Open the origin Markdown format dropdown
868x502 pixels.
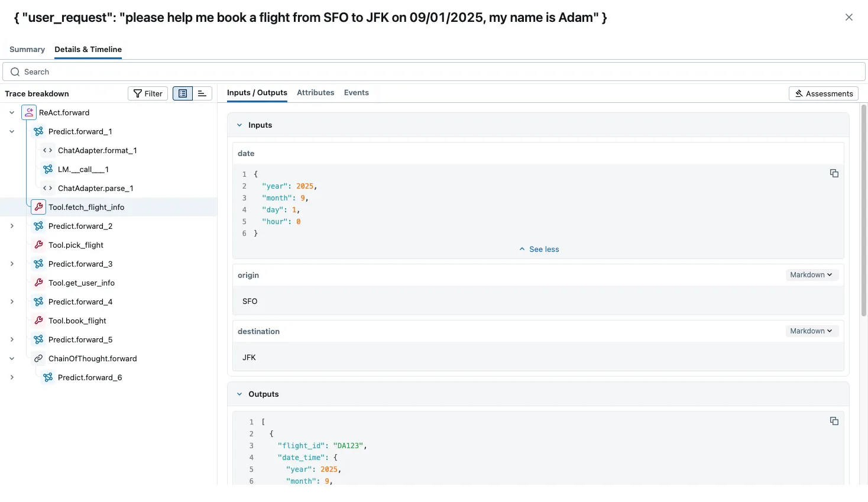[811, 275]
